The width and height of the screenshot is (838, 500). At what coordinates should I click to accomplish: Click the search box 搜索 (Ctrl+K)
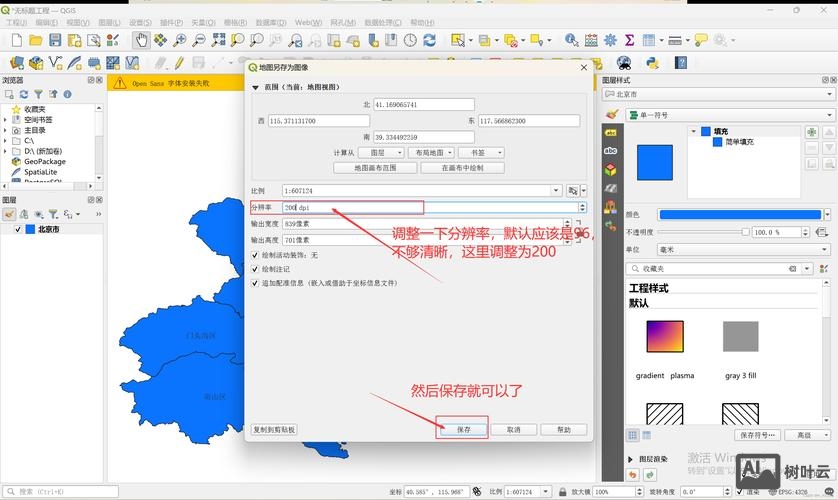point(60,491)
